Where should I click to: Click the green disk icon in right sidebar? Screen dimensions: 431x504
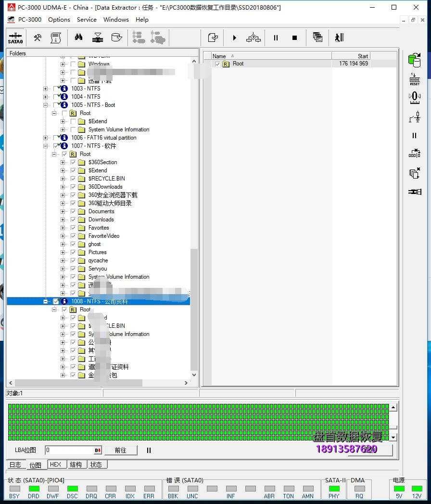tap(414, 60)
